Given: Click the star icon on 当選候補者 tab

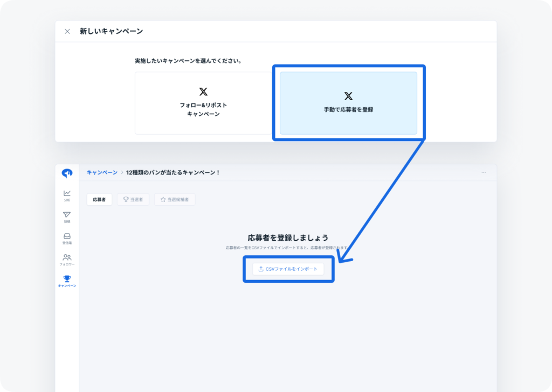Looking at the screenshot, I should click(x=163, y=199).
